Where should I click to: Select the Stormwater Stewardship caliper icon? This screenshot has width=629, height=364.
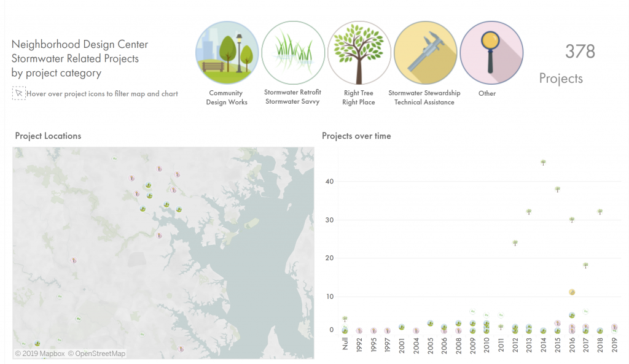click(425, 53)
